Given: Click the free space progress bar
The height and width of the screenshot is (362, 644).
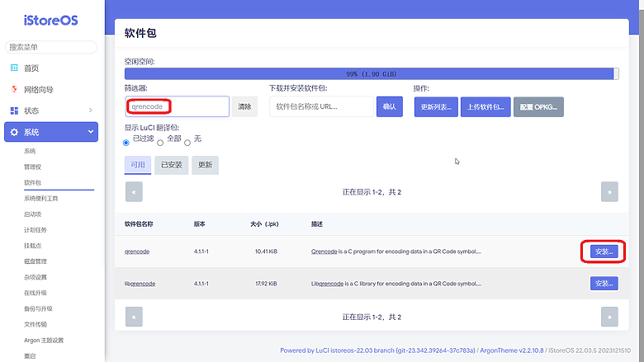Looking at the screenshot, I should tap(372, 73).
